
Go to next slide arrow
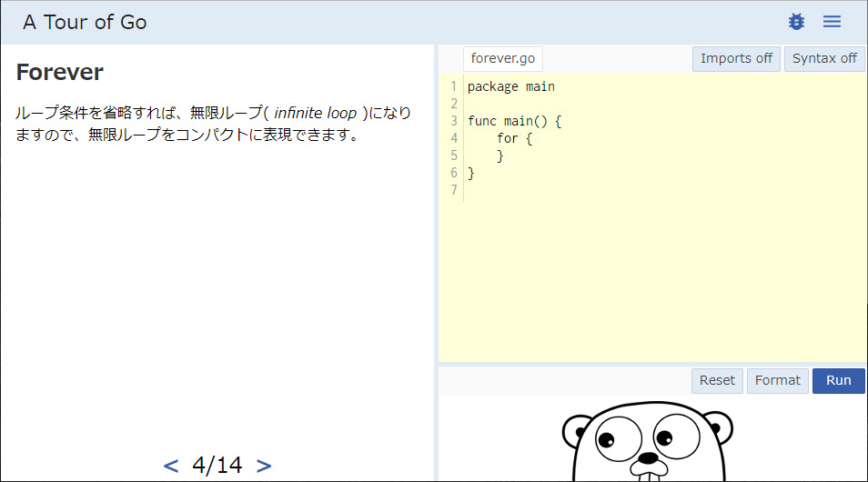click(264, 466)
